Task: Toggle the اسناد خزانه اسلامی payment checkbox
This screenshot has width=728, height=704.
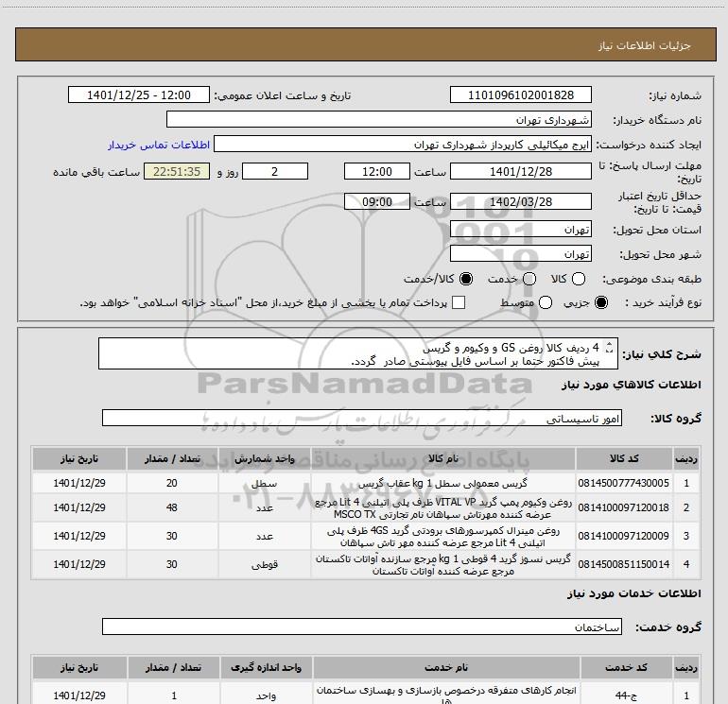Action: click(x=459, y=302)
